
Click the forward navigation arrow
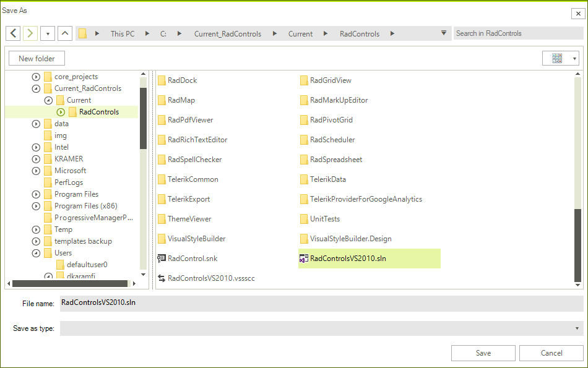[29, 33]
